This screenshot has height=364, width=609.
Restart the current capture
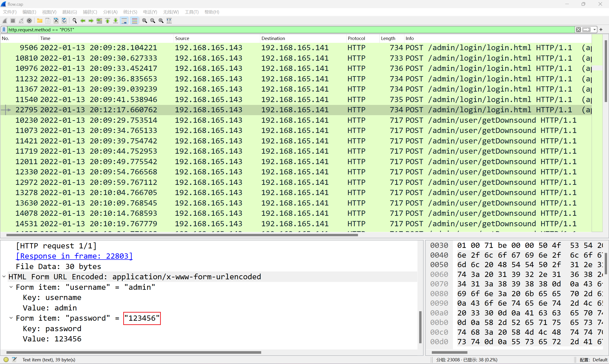coord(21,21)
